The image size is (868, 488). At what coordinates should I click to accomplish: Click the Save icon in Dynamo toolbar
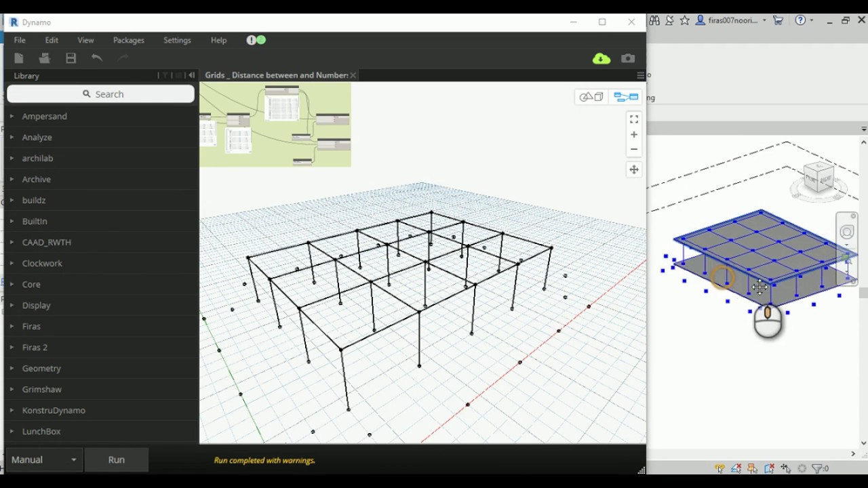pos(71,58)
